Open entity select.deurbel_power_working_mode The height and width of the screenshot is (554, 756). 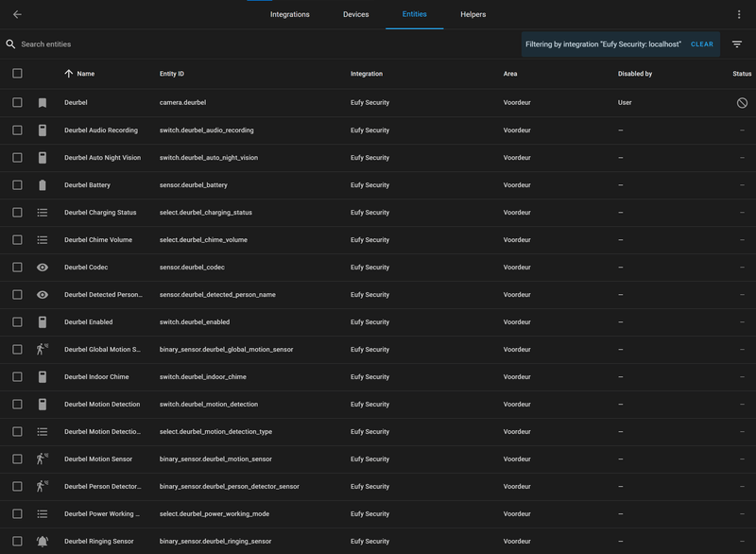tap(215, 514)
